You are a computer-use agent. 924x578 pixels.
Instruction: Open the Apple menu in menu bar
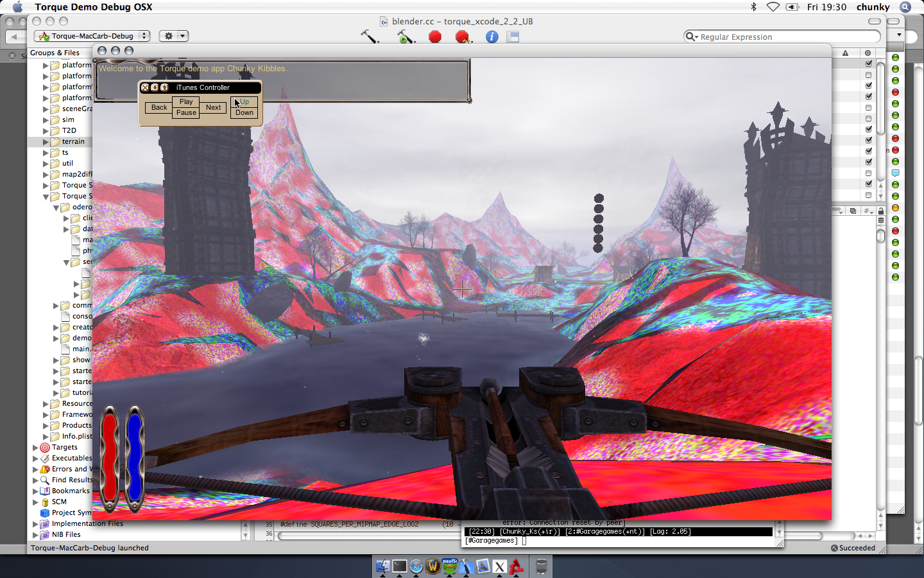pyautogui.click(x=17, y=7)
